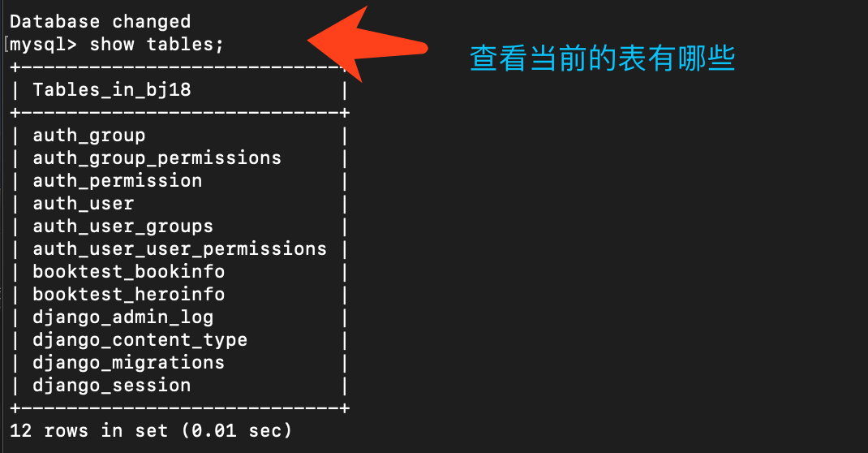Select the auth_user_user_permissions row
868x453 pixels.
[x=180, y=249]
